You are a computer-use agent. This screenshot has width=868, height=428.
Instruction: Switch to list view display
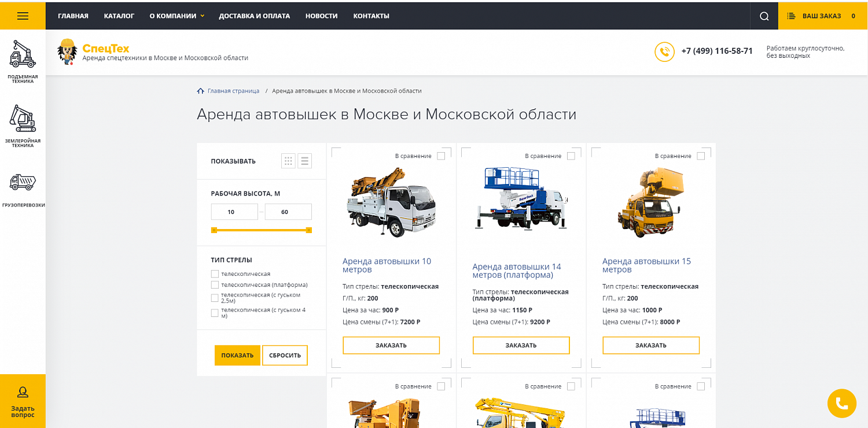point(305,161)
